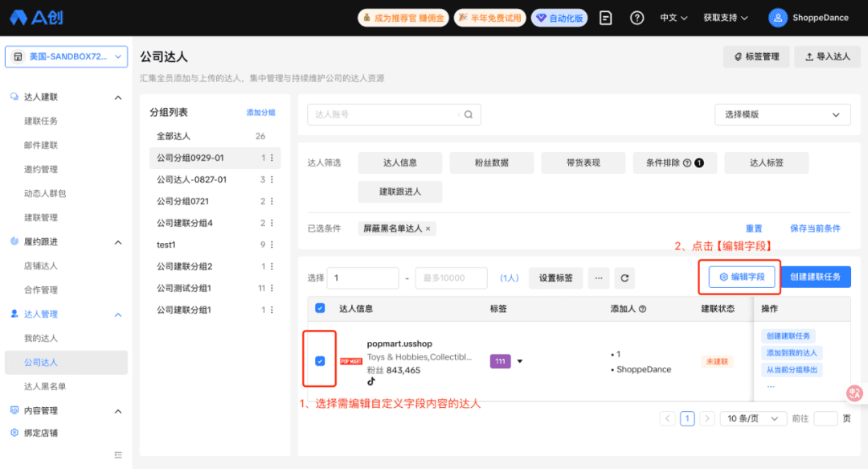
Task: Collapse the 履约跟进 sidebar section
Action: click(x=118, y=242)
